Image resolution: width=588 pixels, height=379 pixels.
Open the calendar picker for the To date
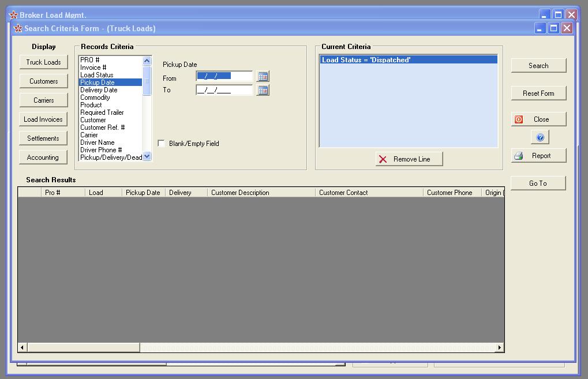(263, 89)
